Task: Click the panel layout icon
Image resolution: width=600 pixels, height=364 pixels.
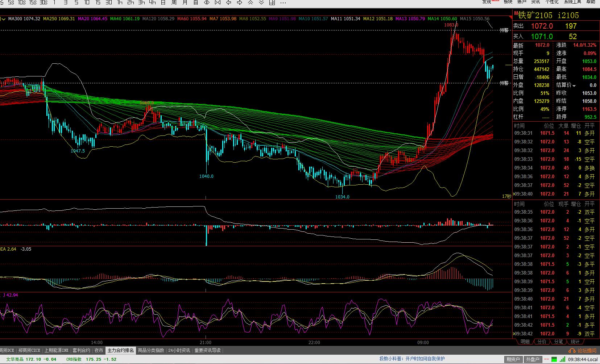Action: [272, 2]
